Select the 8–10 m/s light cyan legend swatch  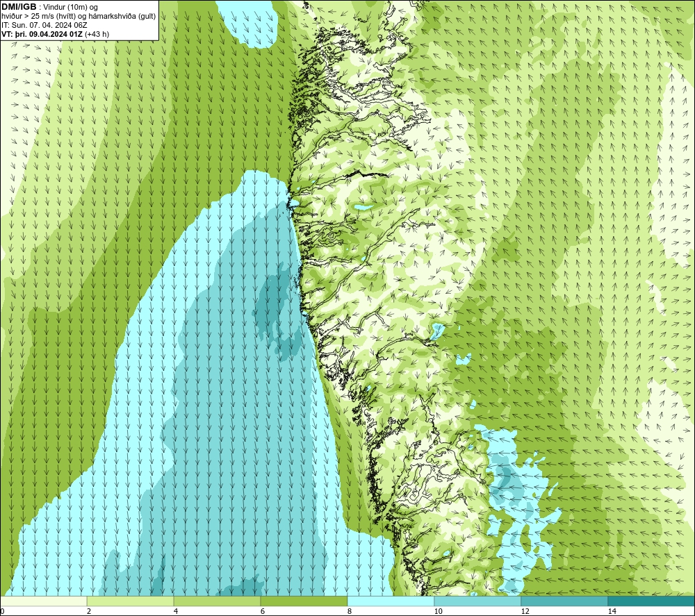coord(391,601)
